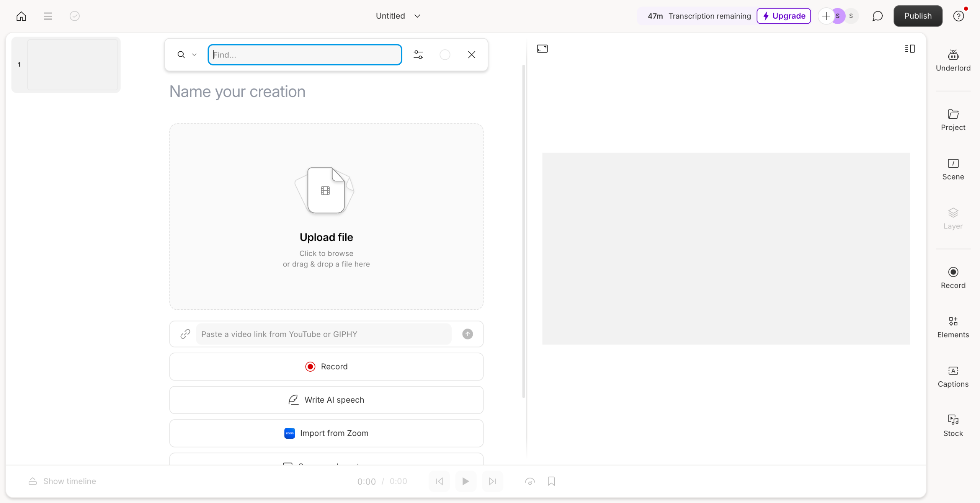Image resolution: width=980 pixels, height=503 pixels.
Task: Open the find filter options
Action: 418,55
